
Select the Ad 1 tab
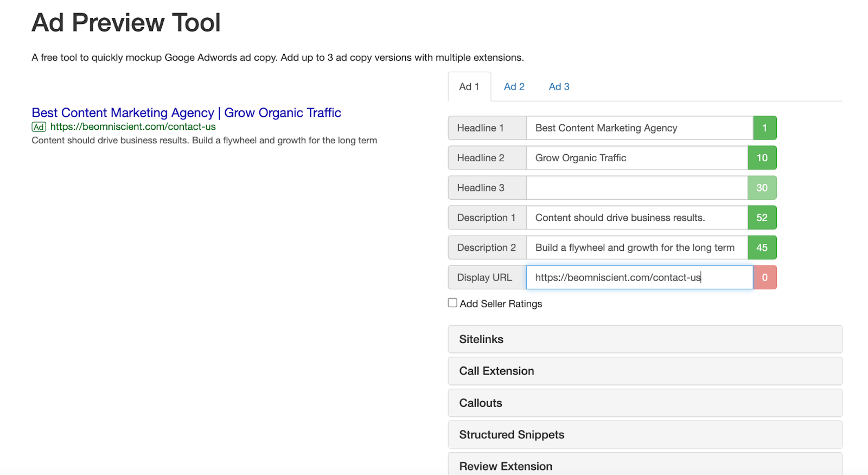469,87
